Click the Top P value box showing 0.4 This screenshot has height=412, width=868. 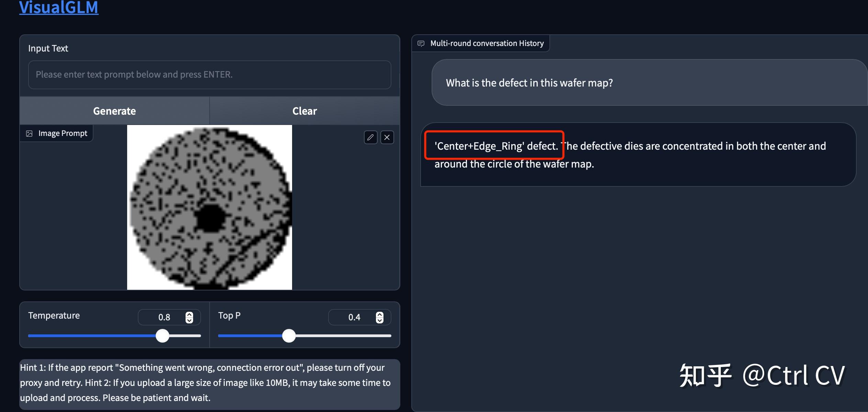tap(354, 317)
